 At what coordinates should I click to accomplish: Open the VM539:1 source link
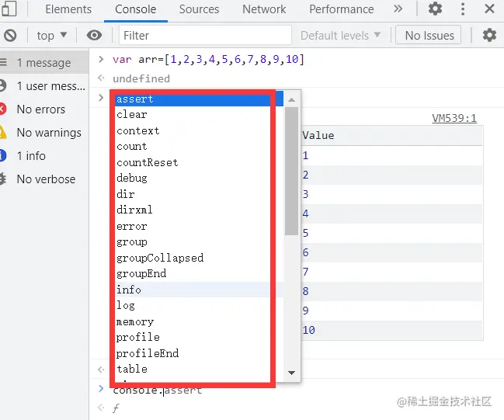click(454, 118)
